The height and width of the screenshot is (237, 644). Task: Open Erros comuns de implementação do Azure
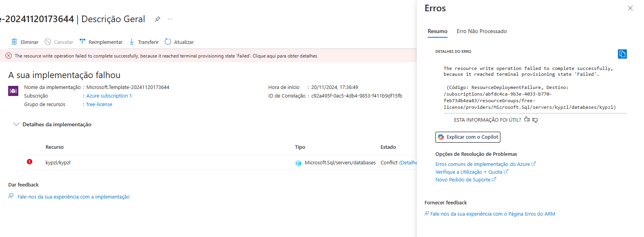[x=486, y=164]
